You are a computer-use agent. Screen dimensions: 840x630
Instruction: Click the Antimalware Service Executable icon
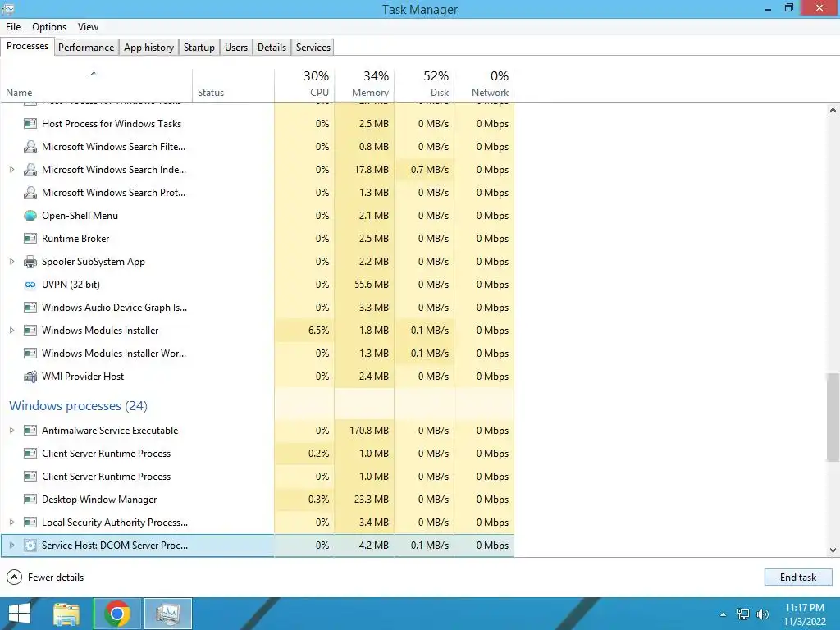click(x=30, y=431)
